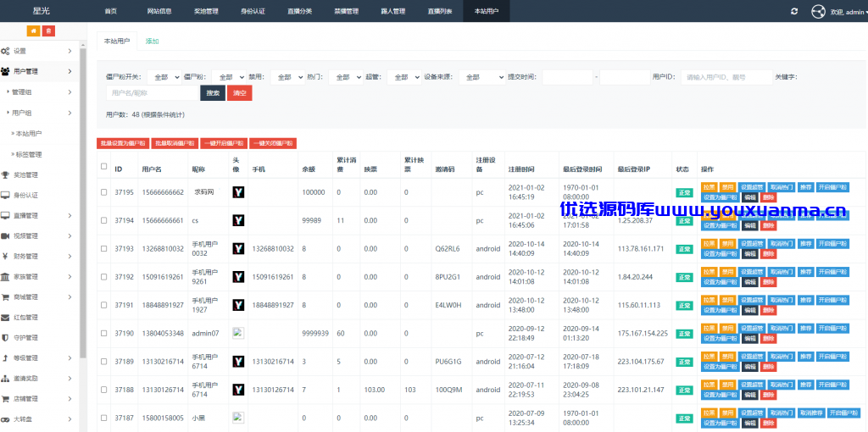
Task: Click the 一键开启僵尸粉 red button
Action: (224, 143)
